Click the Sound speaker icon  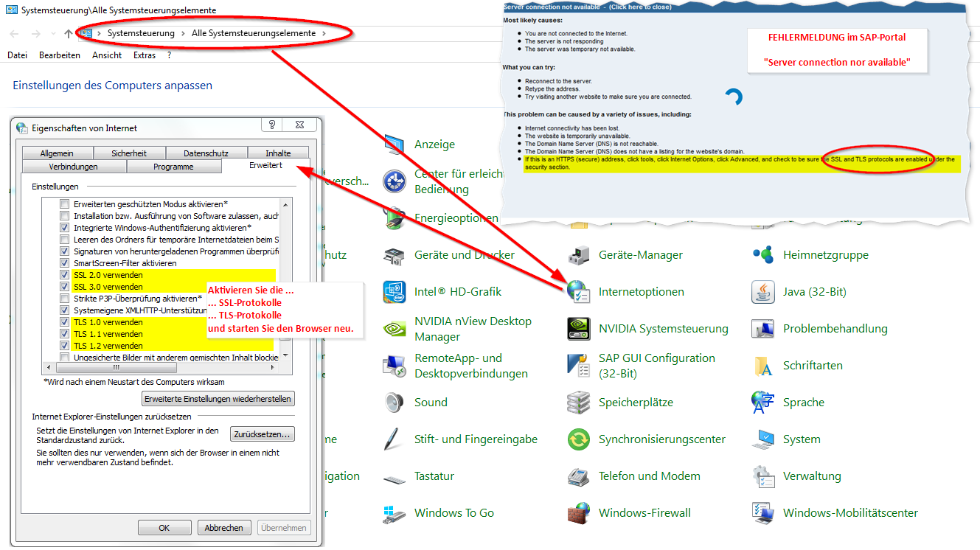coord(395,403)
